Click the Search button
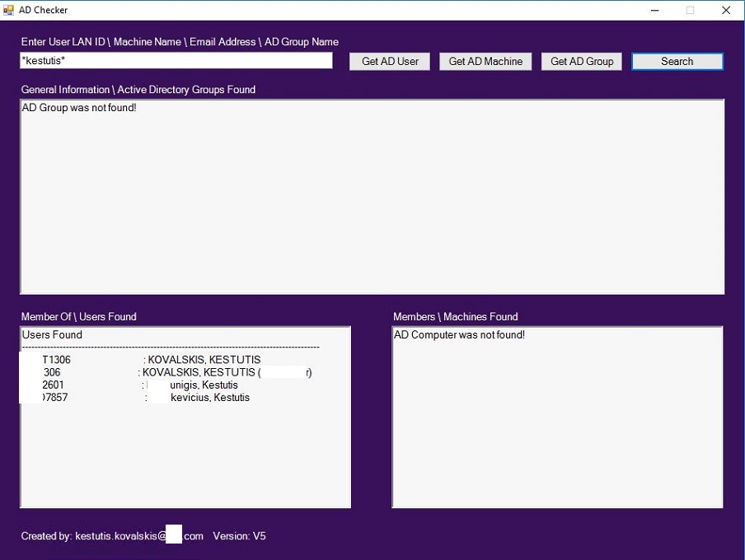The image size is (745, 560). tap(677, 61)
